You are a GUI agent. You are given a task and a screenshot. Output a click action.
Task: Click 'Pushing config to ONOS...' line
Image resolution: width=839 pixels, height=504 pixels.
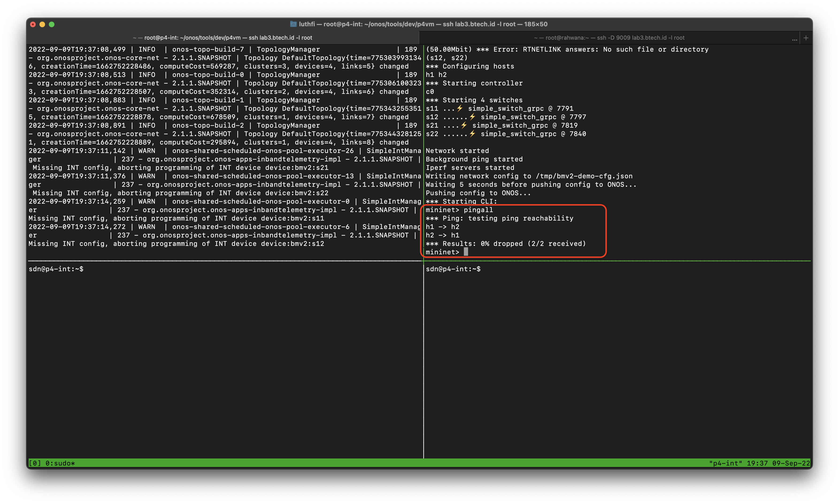coord(478,193)
